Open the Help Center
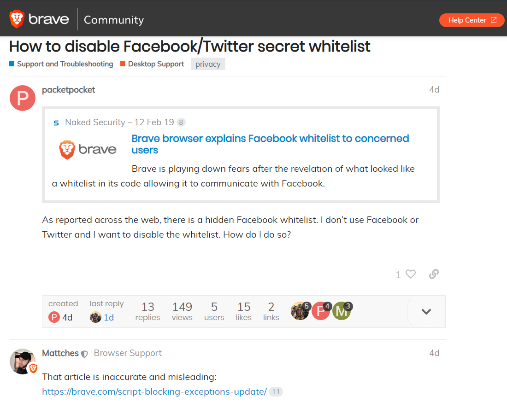Screen dimensions: 507x420 point(466,20)
